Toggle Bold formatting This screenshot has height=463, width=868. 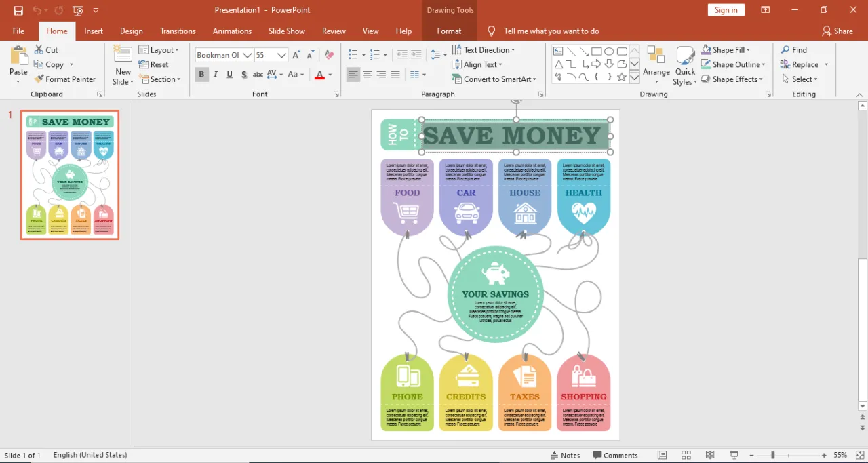pyautogui.click(x=201, y=75)
